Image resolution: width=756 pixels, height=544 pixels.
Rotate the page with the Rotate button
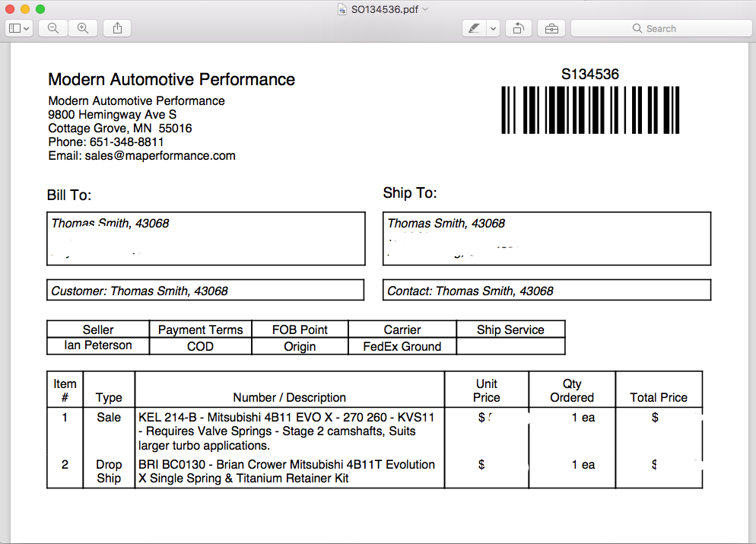[x=518, y=28]
